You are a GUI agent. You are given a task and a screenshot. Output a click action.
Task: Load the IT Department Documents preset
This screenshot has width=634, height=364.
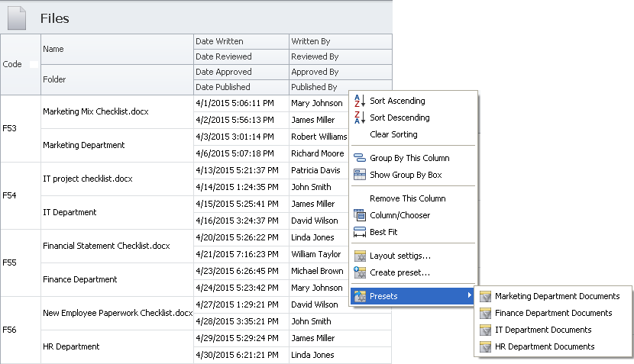click(543, 330)
